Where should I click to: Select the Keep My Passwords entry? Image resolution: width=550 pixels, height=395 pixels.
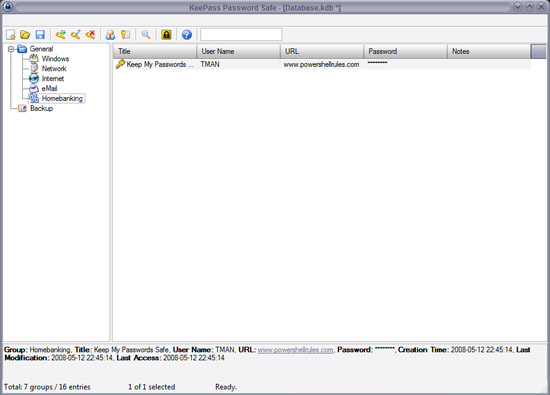click(322, 64)
